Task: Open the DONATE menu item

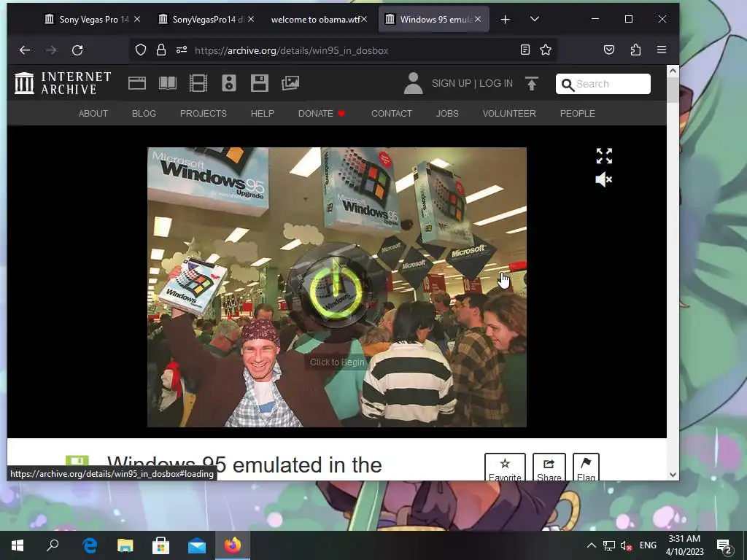Action: point(321,114)
